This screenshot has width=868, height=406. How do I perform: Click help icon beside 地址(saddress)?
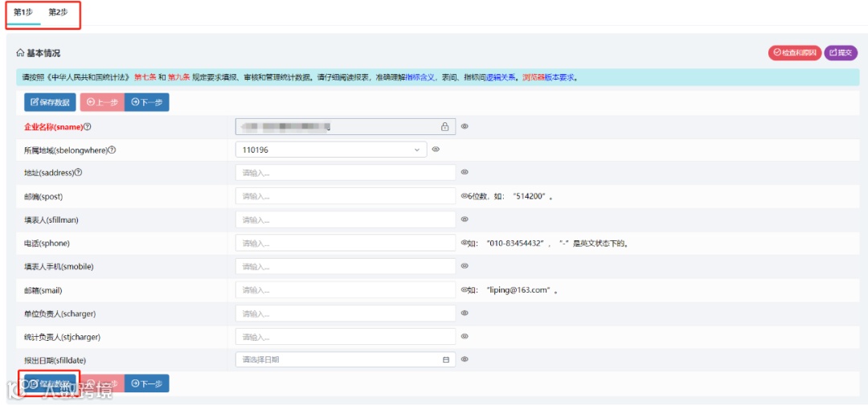78,173
